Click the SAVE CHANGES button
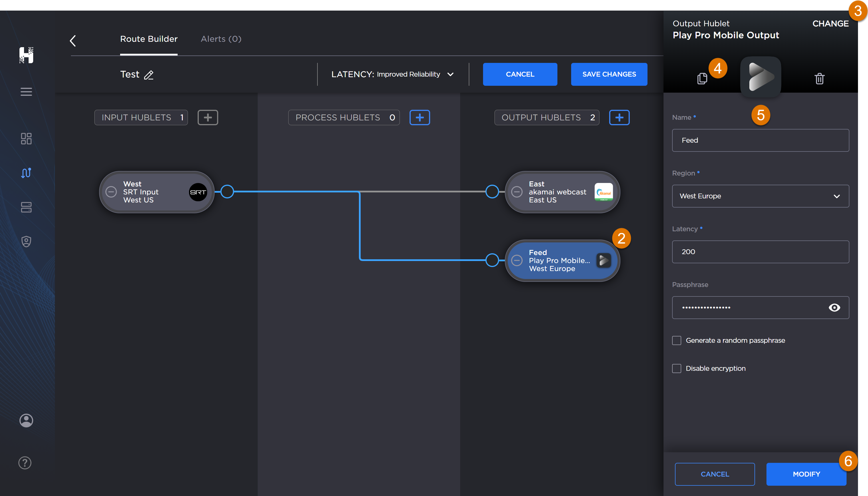 point(609,74)
